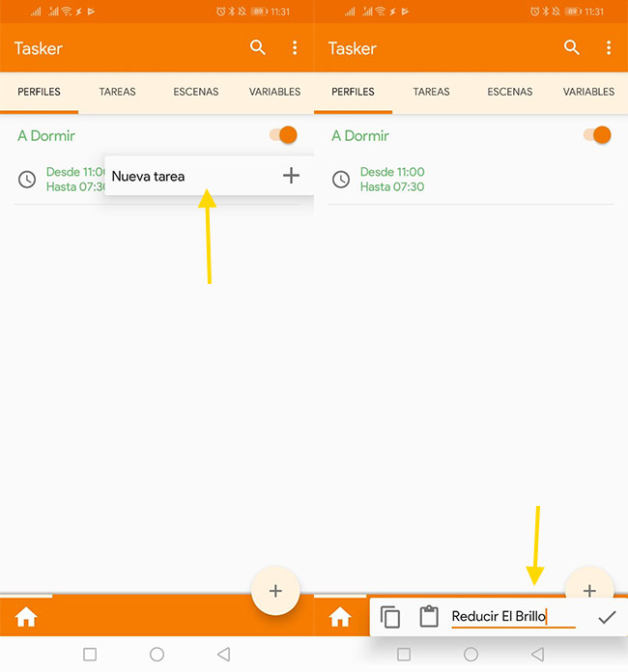
Task: Go to the VARIABLES tab on left screen
Action: (x=274, y=93)
